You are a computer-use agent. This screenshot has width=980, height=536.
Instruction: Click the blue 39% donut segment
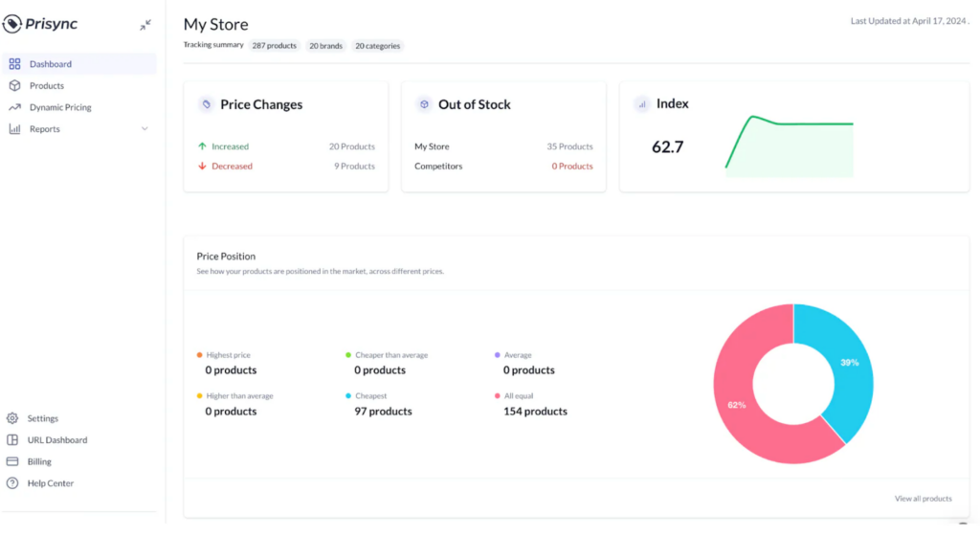pyautogui.click(x=850, y=363)
